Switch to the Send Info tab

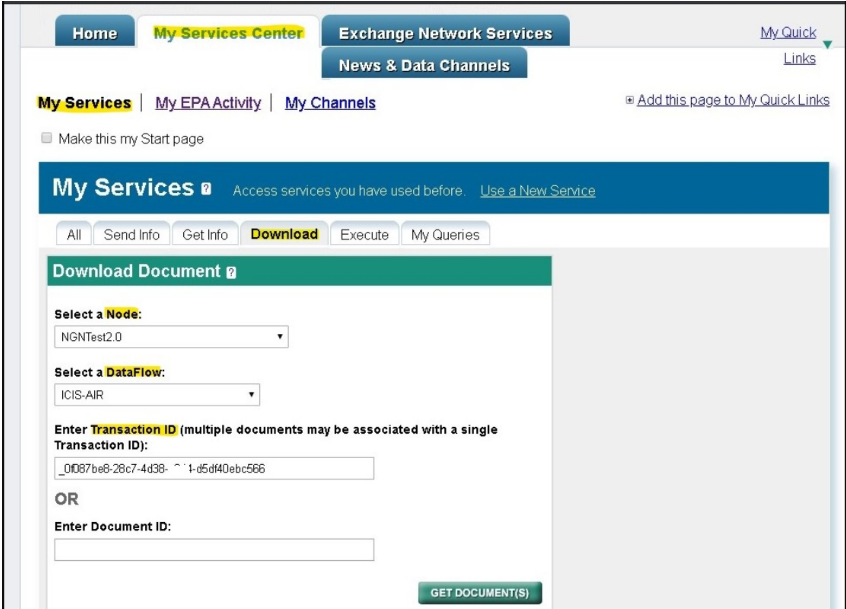[131, 235]
